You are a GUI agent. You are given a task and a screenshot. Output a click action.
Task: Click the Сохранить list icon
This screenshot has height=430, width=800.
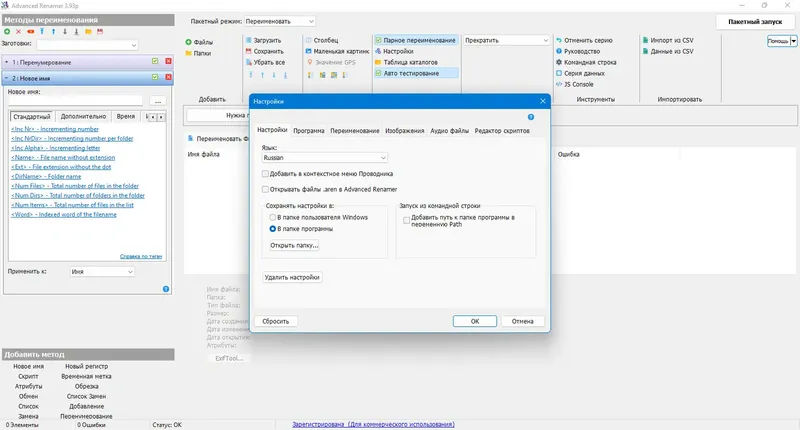(249, 51)
